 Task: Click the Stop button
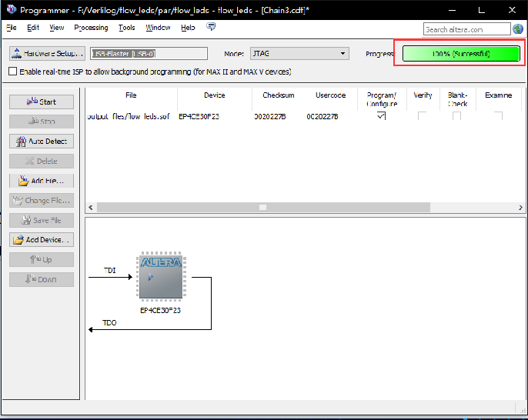(42, 122)
